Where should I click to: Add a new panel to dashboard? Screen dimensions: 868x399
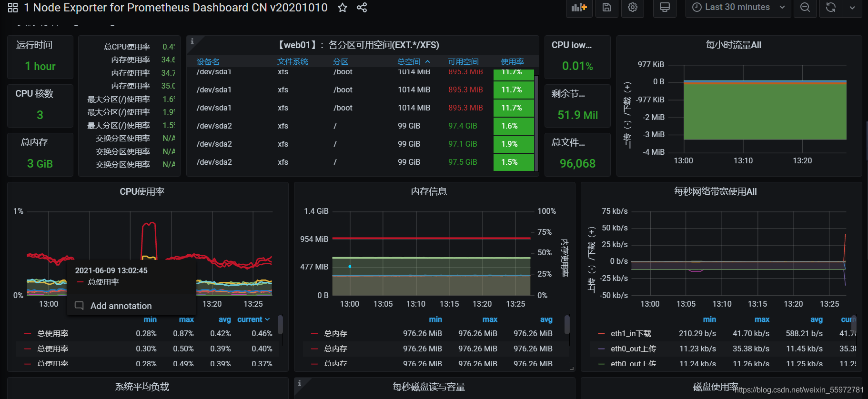tap(579, 8)
